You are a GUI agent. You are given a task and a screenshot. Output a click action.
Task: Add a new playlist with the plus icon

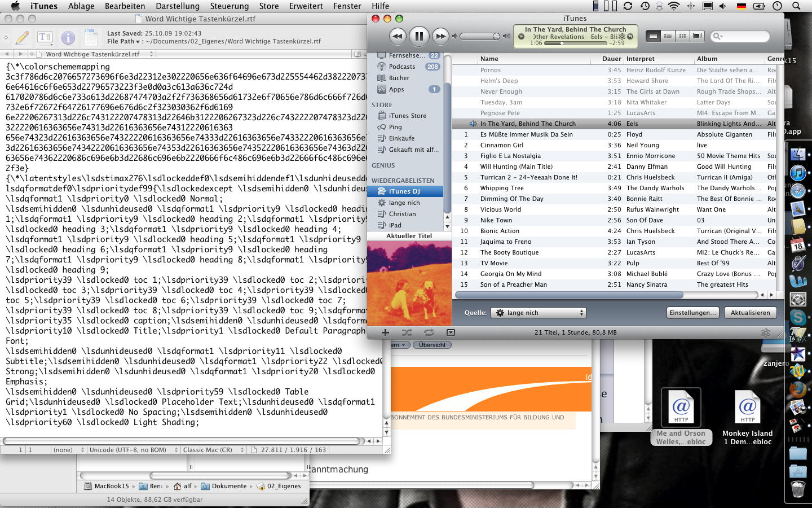tap(385, 333)
